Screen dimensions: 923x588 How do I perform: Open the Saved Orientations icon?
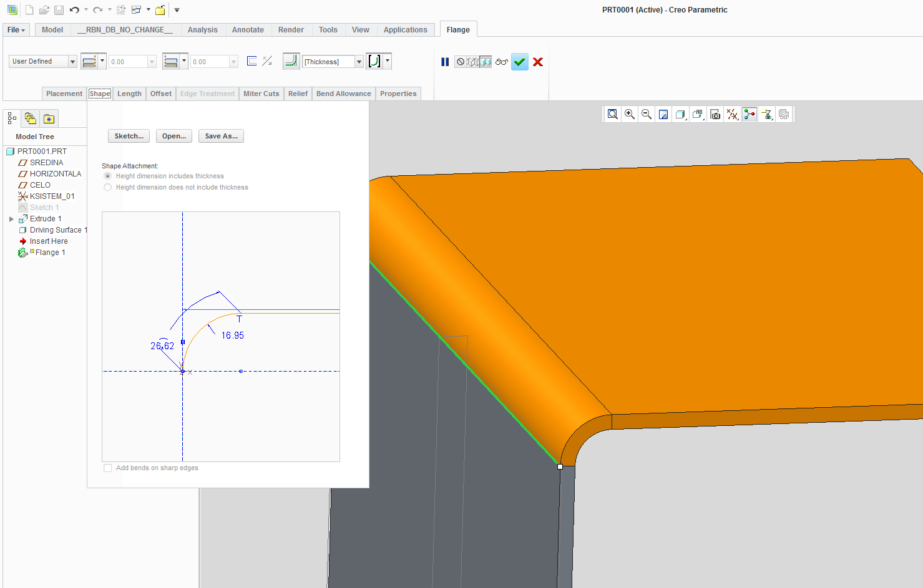tap(698, 114)
